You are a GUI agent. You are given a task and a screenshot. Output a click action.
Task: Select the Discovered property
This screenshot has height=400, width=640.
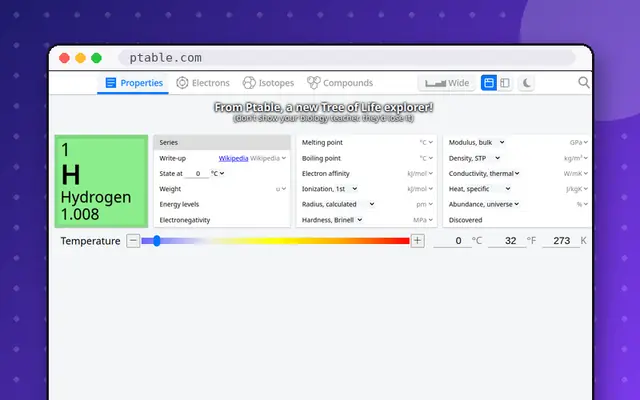tap(465, 220)
